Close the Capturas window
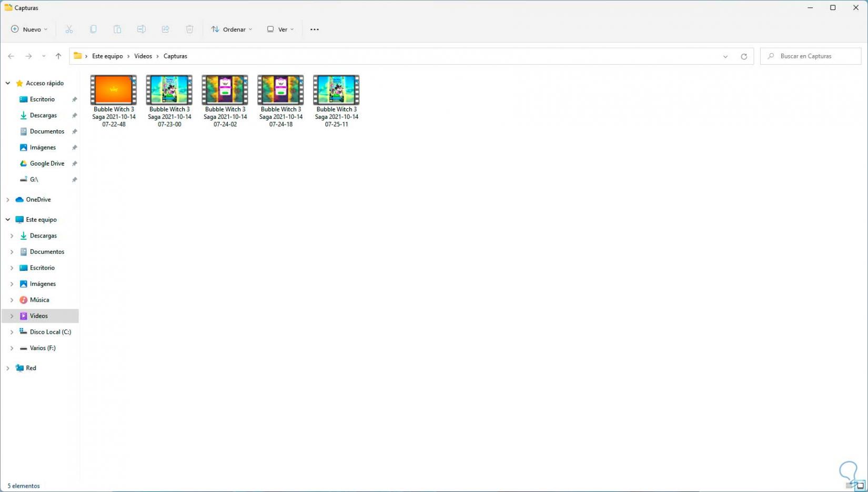 856,8
